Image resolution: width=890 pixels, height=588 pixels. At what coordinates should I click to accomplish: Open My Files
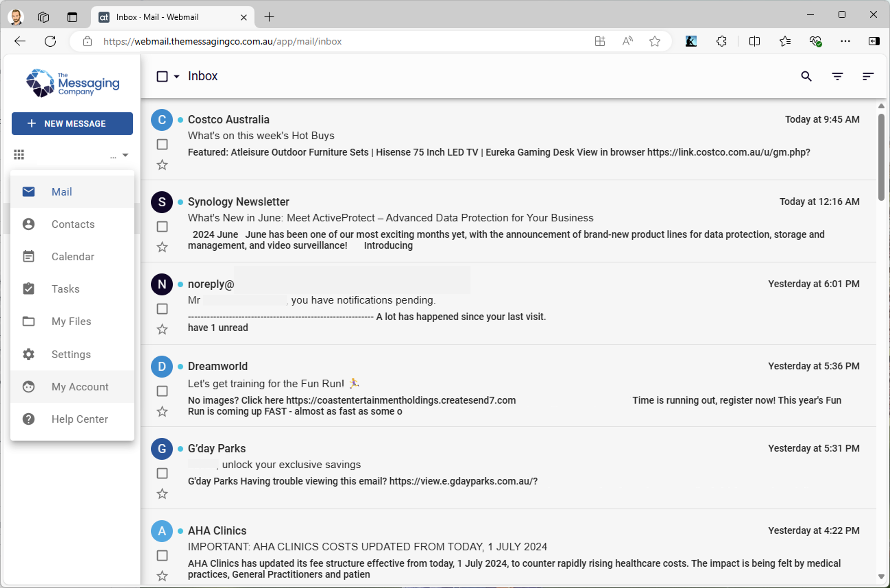click(x=71, y=321)
